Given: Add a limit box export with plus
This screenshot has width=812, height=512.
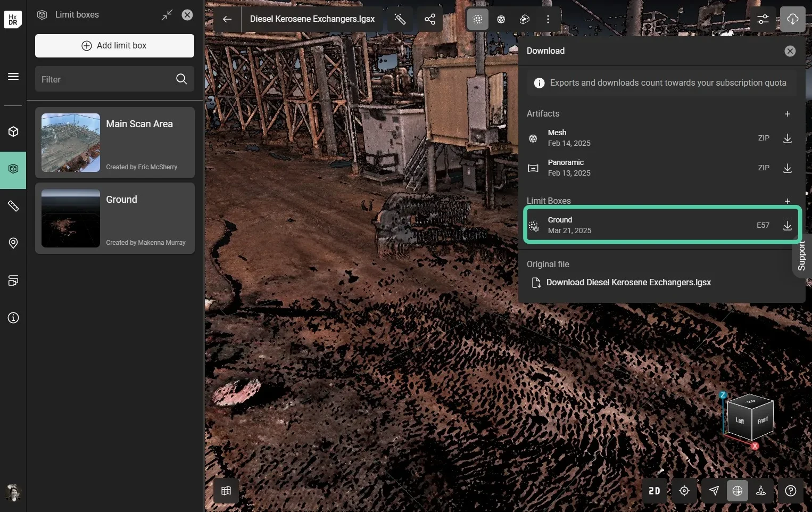Looking at the screenshot, I should [787, 201].
